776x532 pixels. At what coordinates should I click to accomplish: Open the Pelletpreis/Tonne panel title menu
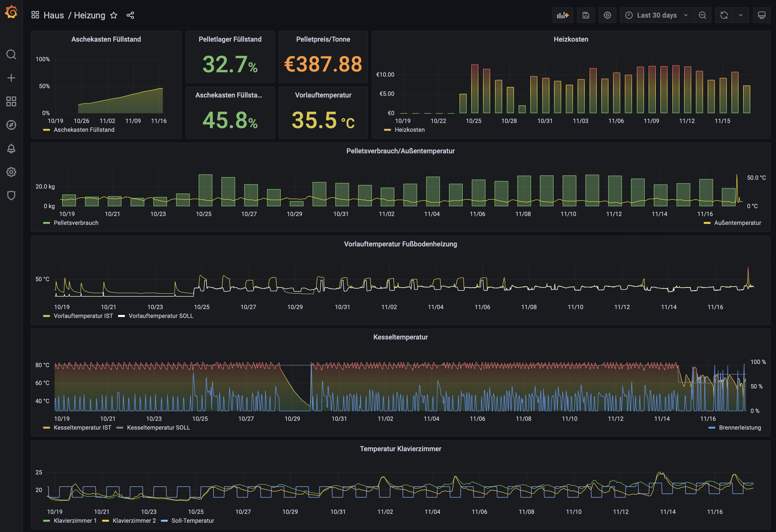(x=323, y=39)
